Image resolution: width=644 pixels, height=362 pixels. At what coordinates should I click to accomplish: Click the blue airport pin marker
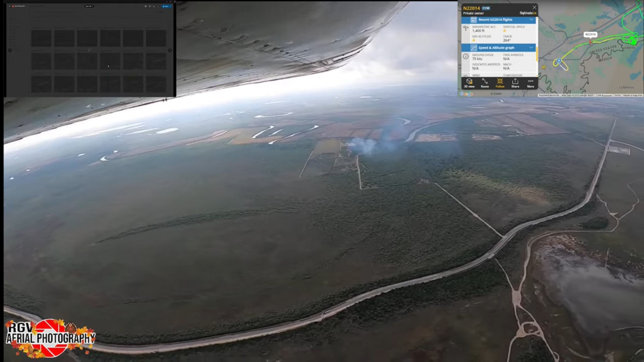click(x=559, y=61)
